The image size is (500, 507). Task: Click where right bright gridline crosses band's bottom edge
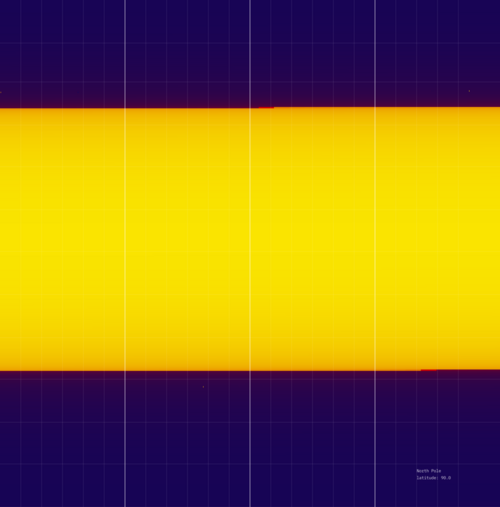coord(375,370)
